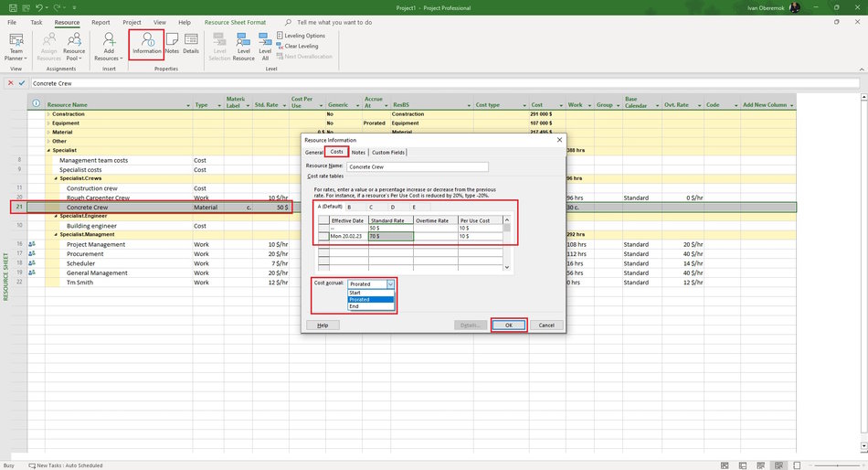Click the entry bar cancel X icon

point(11,83)
